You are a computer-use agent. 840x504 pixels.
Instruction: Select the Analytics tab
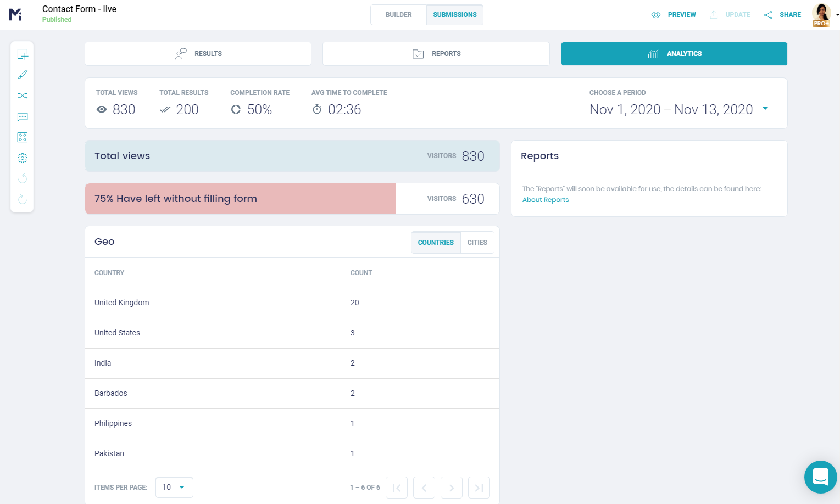coord(674,54)
